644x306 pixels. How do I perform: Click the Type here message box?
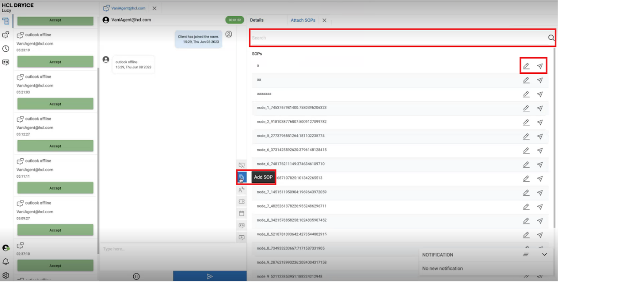(173, 249)
